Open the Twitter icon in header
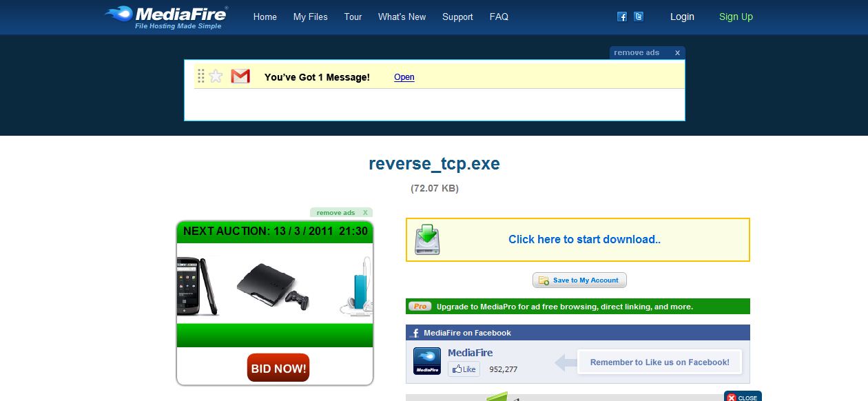The image size is (868, 401). [x=639, y=17]
